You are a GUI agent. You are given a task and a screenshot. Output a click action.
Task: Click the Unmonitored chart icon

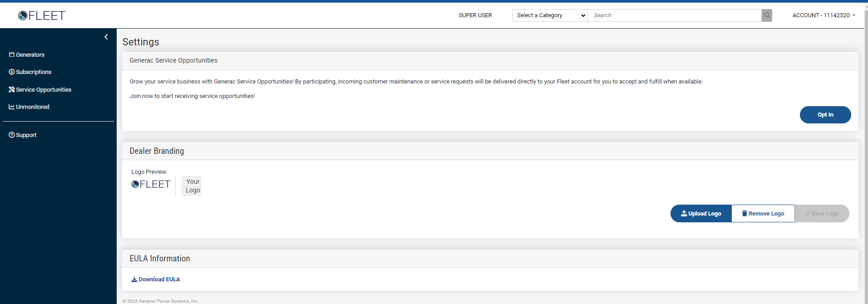12,107
